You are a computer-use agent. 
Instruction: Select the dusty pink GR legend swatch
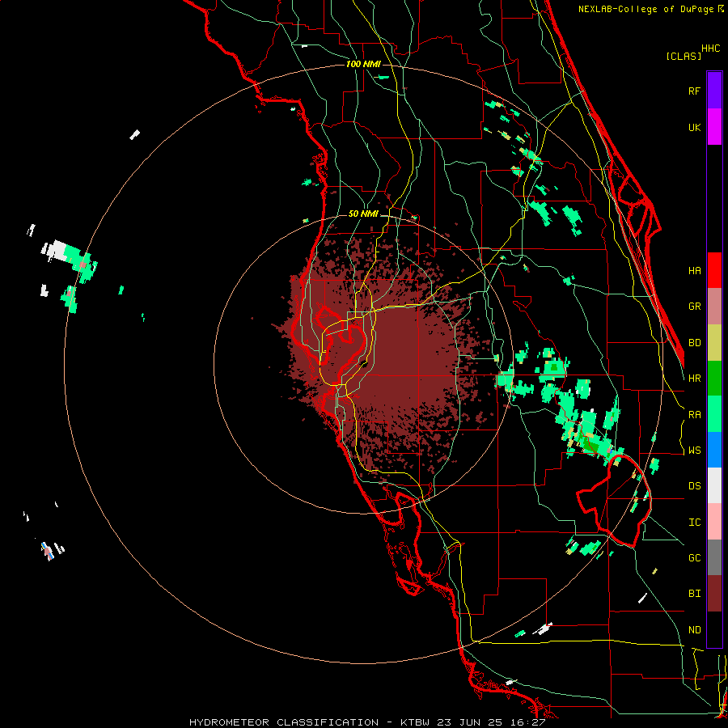point(714,307)
